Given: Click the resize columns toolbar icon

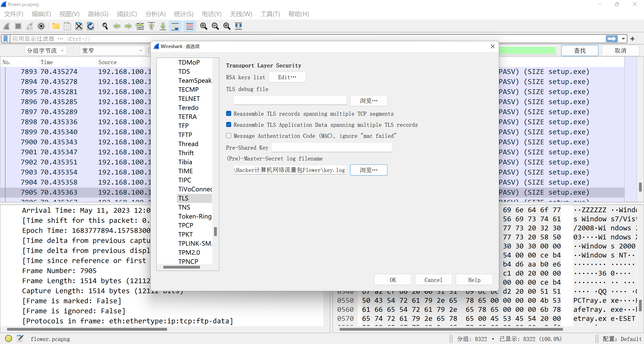Looking at the screenshot, I should 238,26.
